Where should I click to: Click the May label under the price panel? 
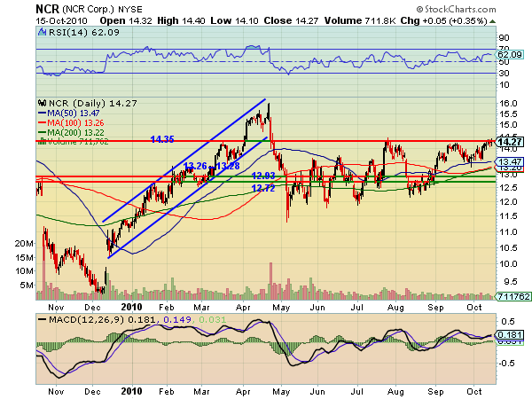coord(281,308)
